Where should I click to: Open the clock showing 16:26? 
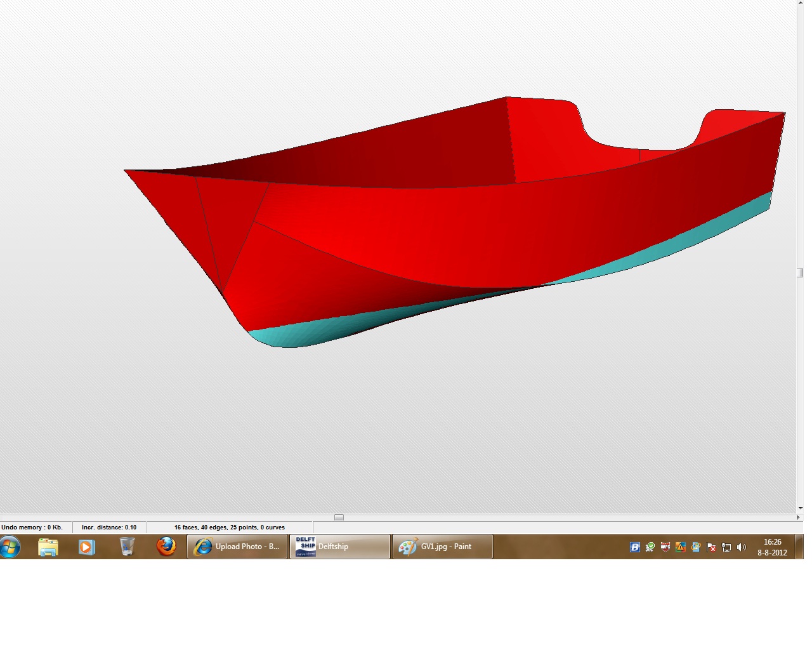772,547
